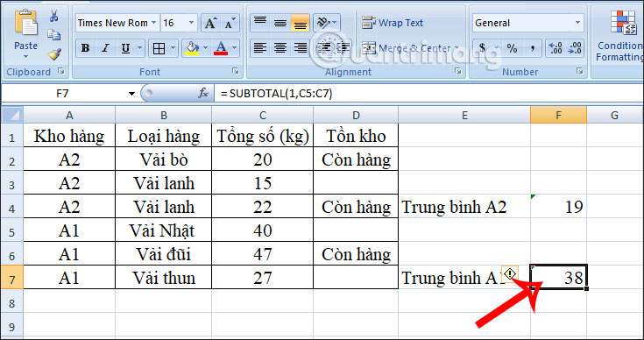Click the Copy icon
The width and height of the screenshot is (644, 340).
pos(54,35)
